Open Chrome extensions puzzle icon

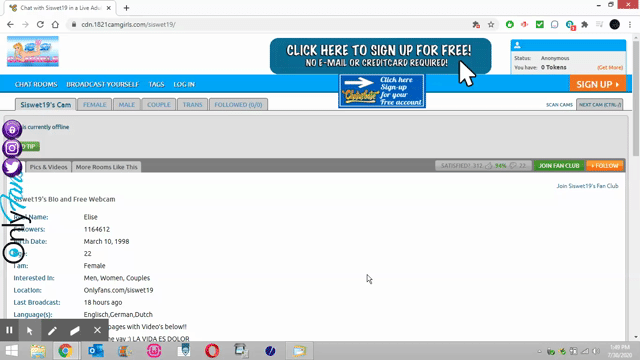click(x=584, y=24)
